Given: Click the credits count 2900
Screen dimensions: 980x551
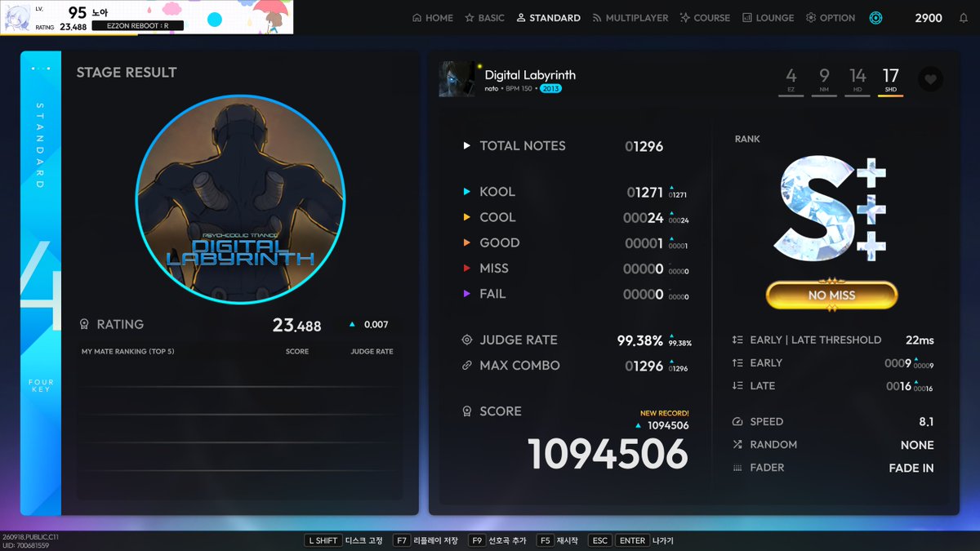Looking at the screenshot, I should (928, 18).
